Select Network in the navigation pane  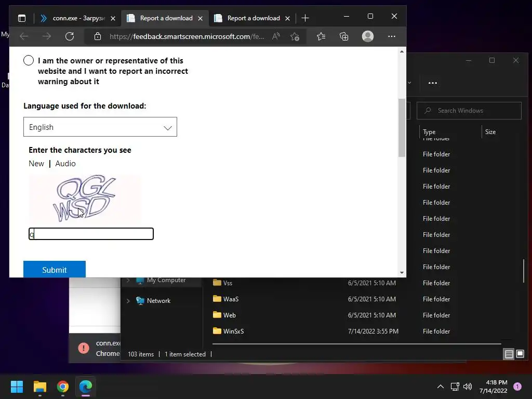point(158,301)
